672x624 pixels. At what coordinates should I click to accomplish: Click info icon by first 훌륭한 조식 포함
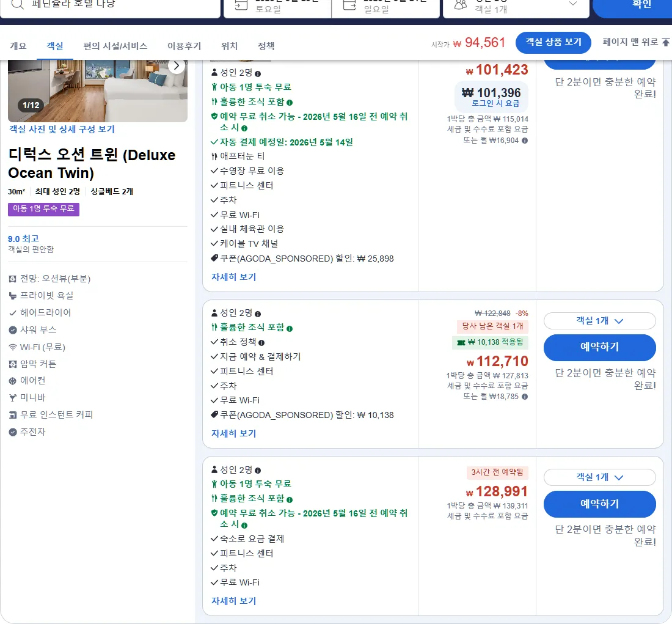290,103
